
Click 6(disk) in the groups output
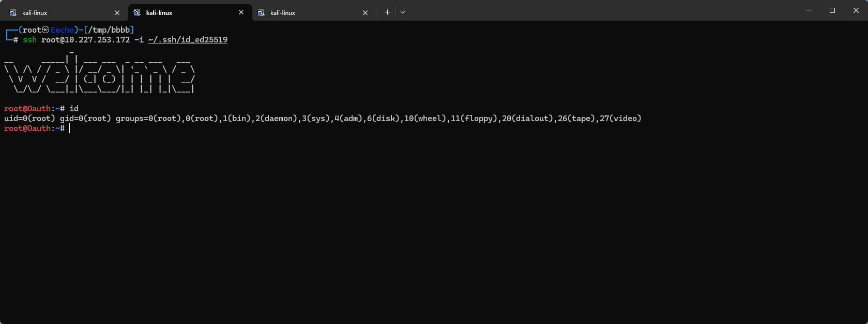point(383,119)
